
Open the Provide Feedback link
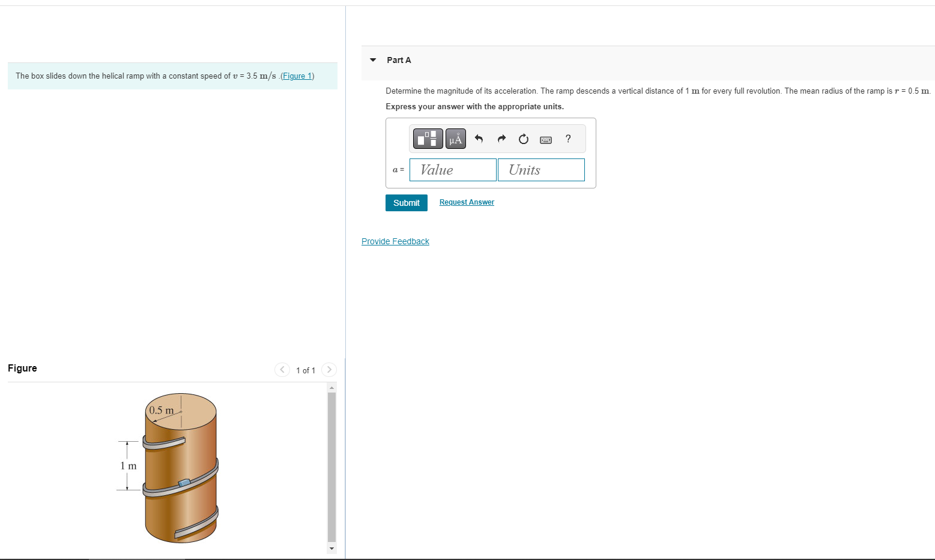point(395,241)
